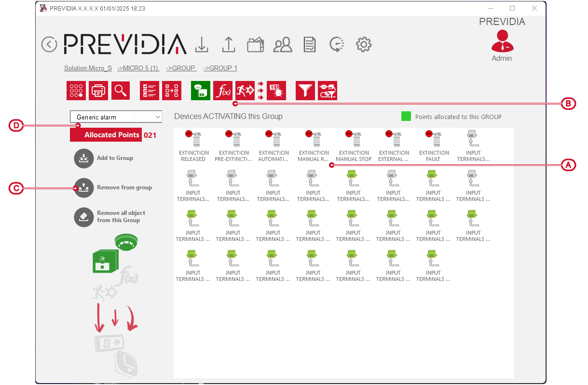Click the back arrow beside the PREVIDIA logo
Image resolution: width=588 pixels, height=385 pixels.
[x=49, y=44]
